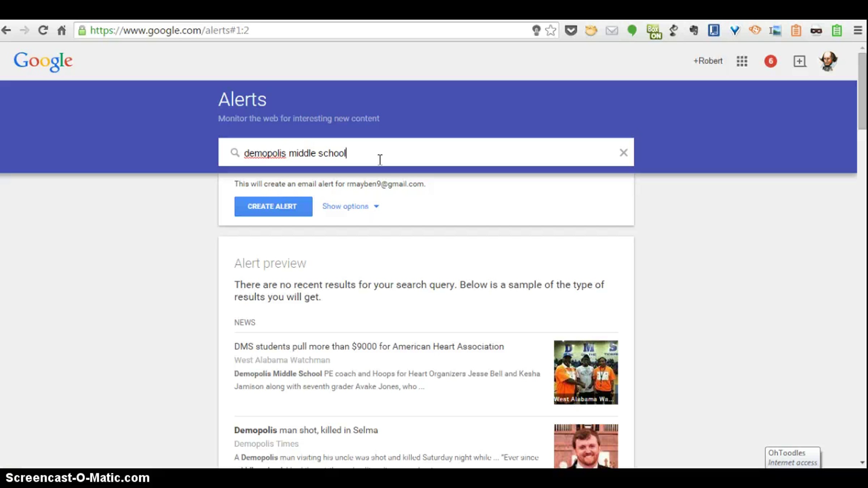Image resolution: width=868 pixels, height=488 pixels.
Task: Click the masked bandit extension icon
Action: [x=816, y=31]
